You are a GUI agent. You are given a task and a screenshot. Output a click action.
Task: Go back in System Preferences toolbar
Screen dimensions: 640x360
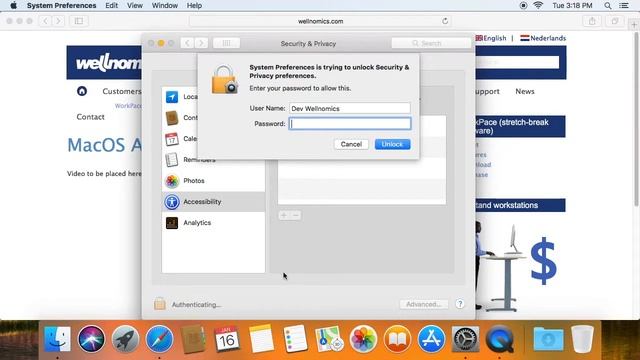[187, 43]
